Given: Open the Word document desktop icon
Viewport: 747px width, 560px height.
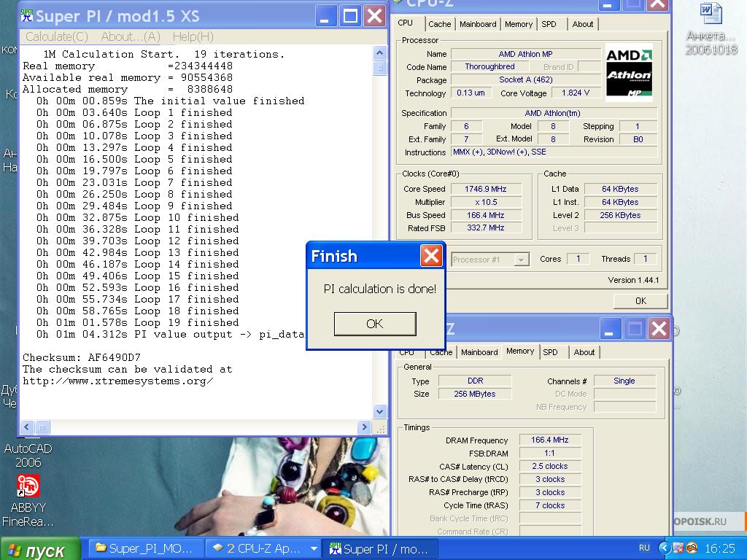Looking at the screenshot, I should pos(711,13).
